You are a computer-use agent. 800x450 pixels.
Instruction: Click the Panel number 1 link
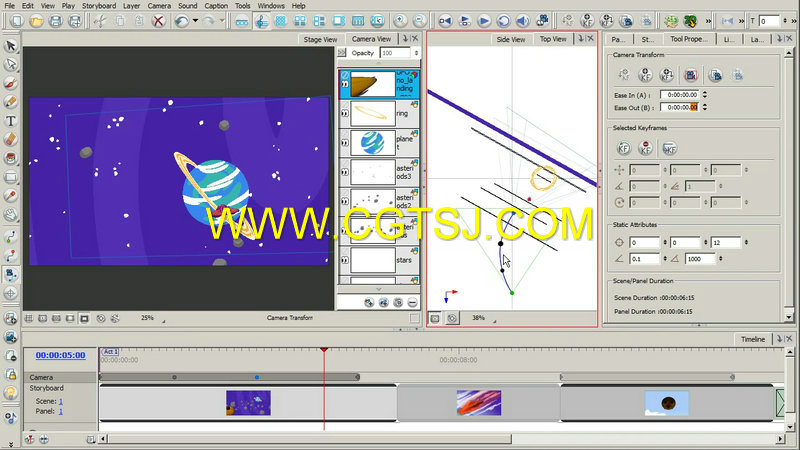pos(61,411)
